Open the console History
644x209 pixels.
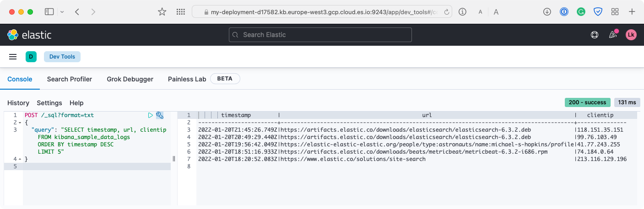click(18, 103)
